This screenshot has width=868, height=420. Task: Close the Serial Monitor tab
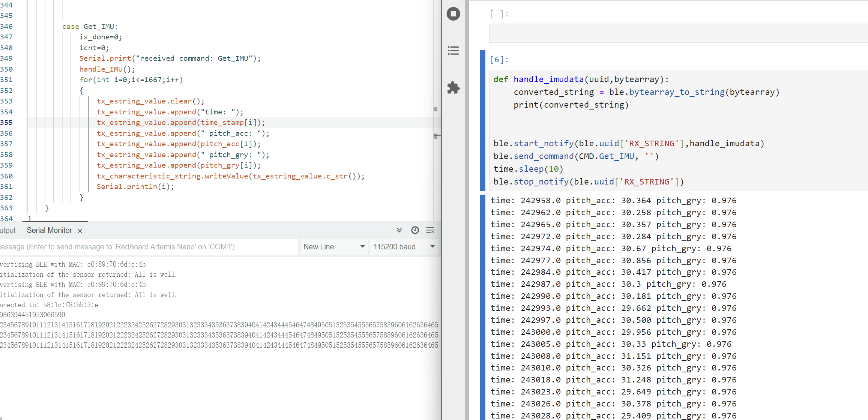(x=80, y=231)
